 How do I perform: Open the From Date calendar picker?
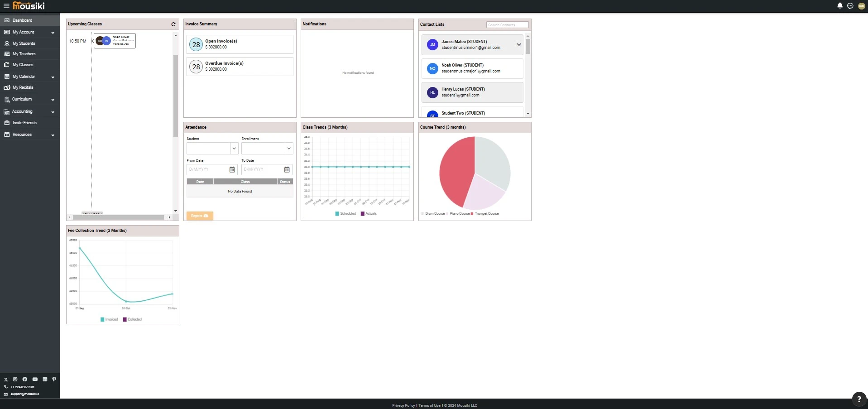[232, 170]
